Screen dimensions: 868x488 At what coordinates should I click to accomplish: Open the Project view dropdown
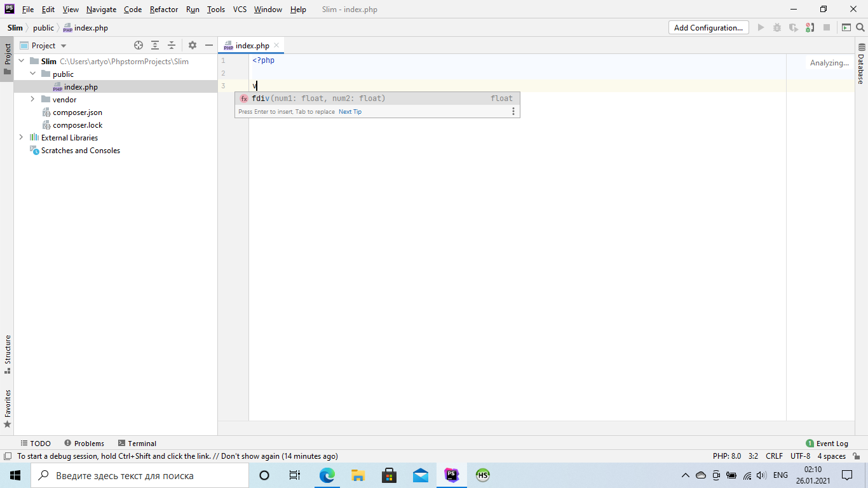click(x=43, y=45)
